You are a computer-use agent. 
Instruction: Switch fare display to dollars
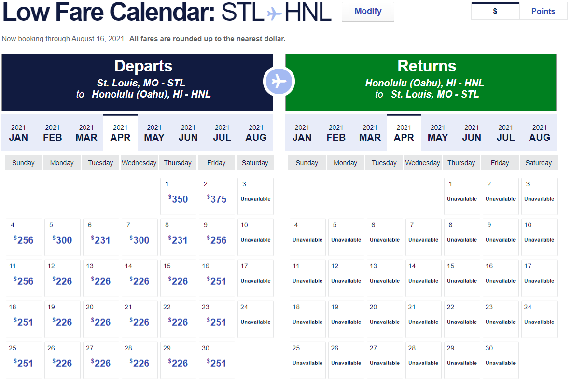[x=495, y=12]
